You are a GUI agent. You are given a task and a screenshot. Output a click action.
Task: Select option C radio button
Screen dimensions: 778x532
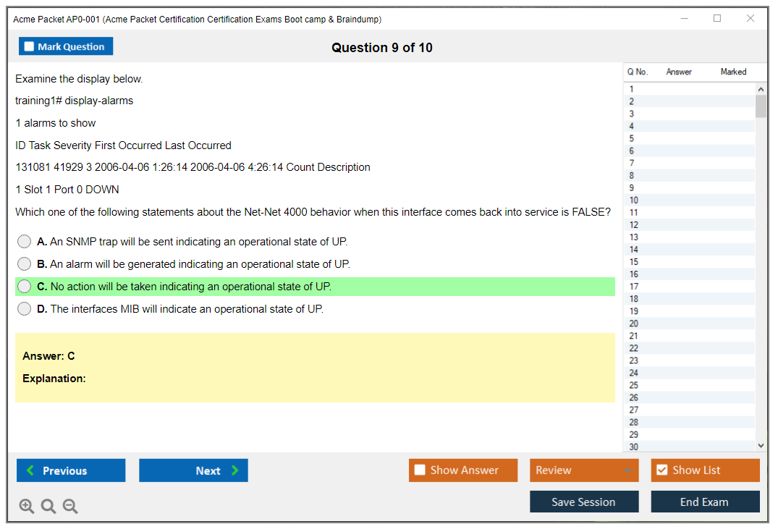(x=25, y=287)
